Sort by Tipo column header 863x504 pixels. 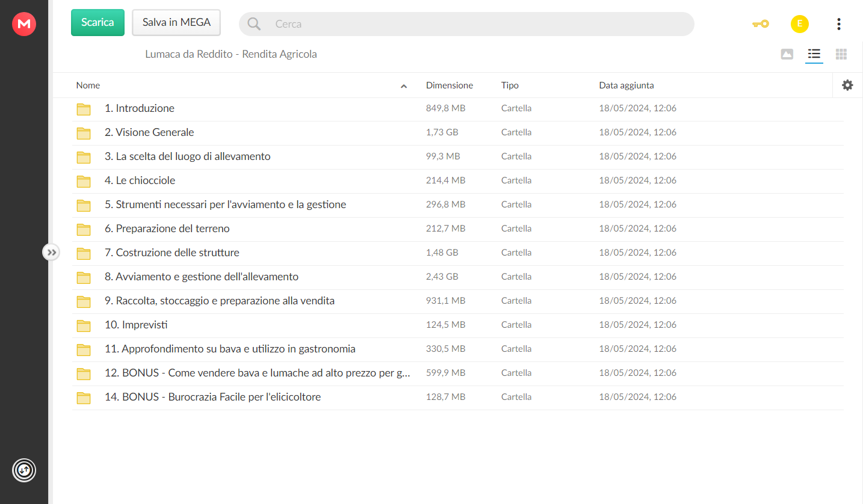(x=510, y=85)
